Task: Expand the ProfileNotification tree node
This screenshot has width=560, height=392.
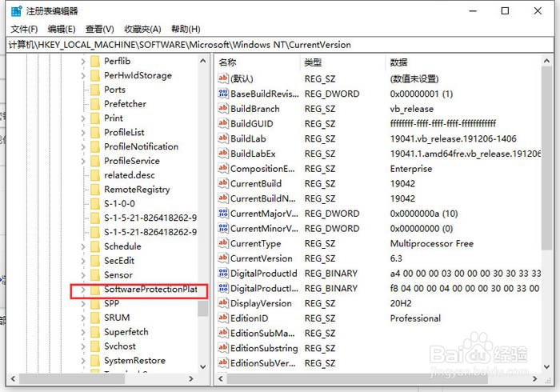Action: point(83,146)
